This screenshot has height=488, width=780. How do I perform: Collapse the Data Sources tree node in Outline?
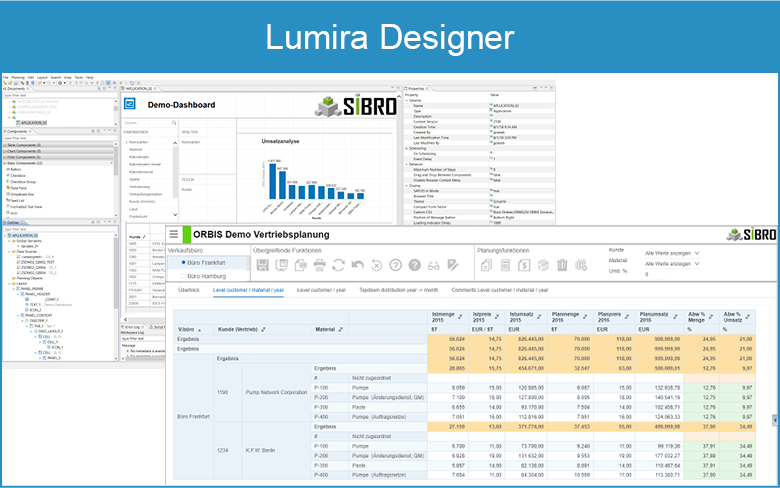(x=10, y=252)
